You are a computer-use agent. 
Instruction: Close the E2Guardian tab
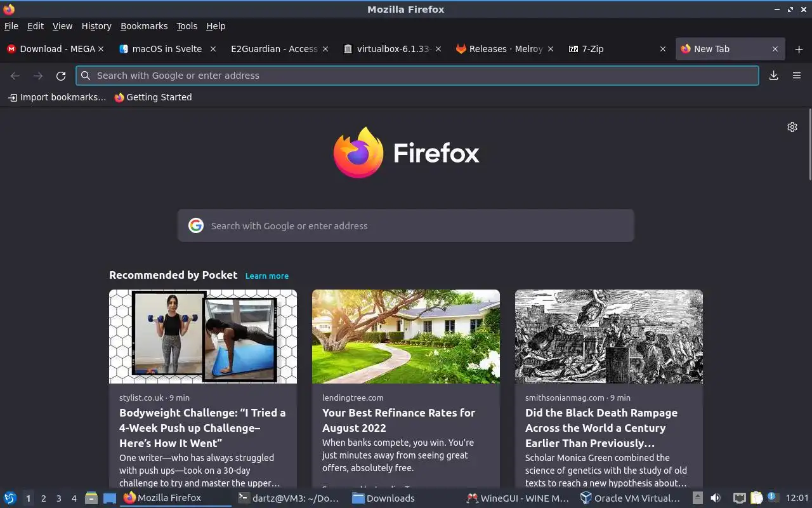(x=325, y=49)
